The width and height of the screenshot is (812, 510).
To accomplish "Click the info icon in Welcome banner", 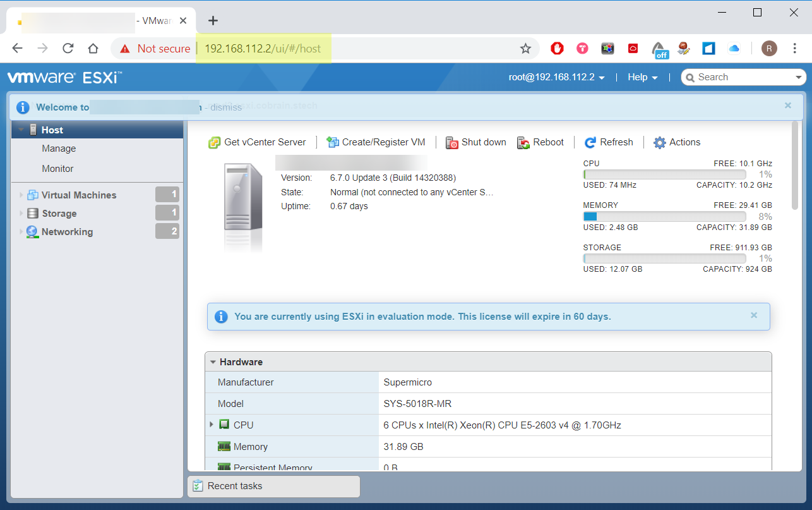I will [23, 107].
